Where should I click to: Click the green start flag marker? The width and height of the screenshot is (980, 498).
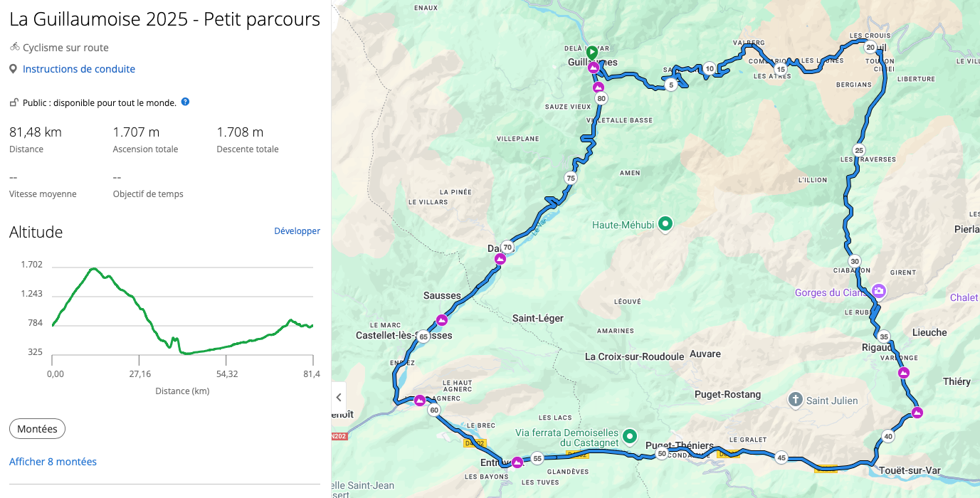pyautogui.click(x=591, y=53)
